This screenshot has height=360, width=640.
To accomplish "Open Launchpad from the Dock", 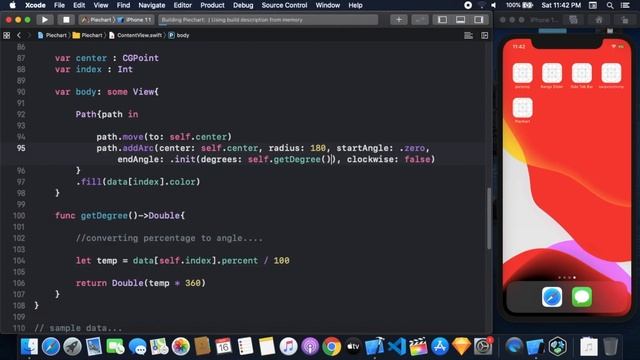I will click(72, 347).
